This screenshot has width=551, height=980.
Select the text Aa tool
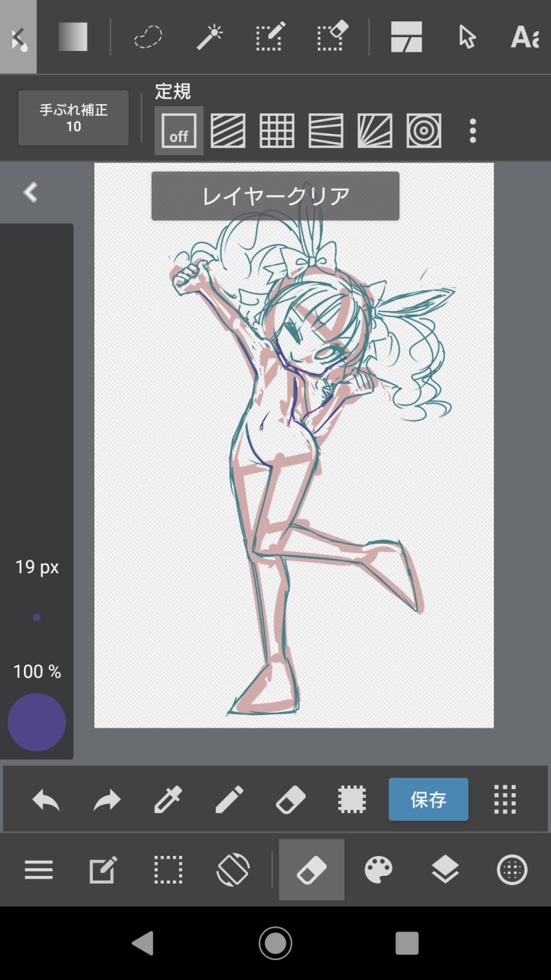point(525,37)
